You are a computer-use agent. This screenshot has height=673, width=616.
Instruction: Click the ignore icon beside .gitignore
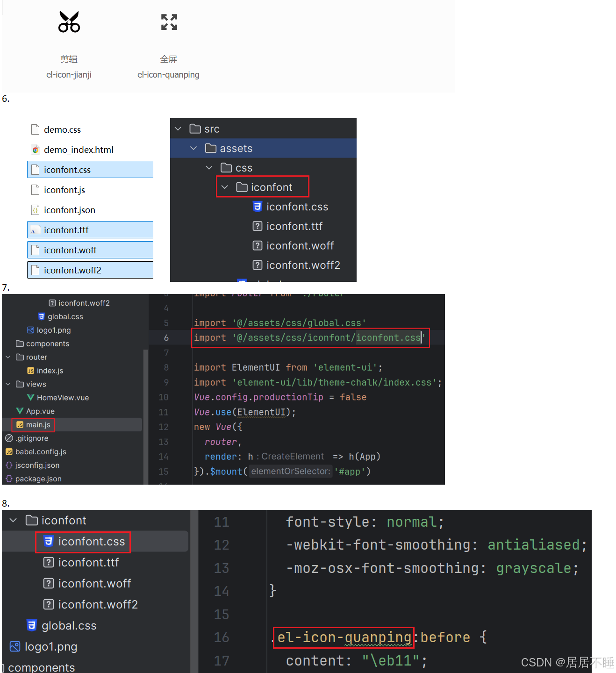pos(9,438)
